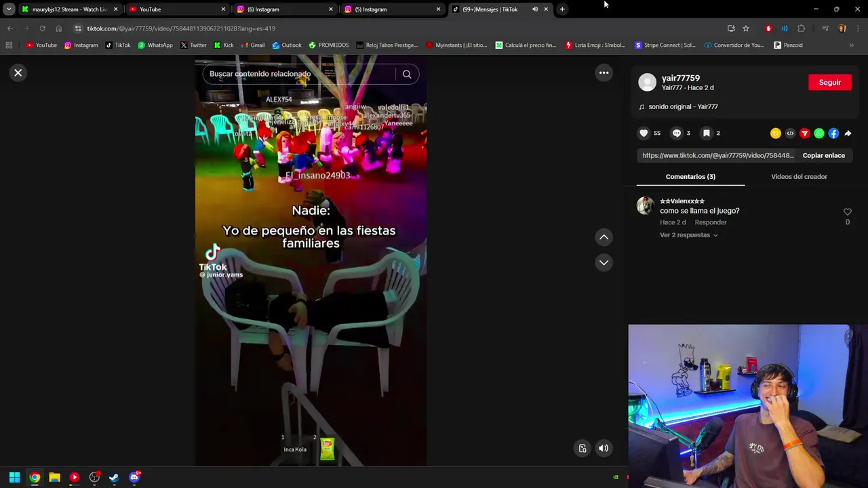Copy the video link with Copiar enlace
This screenshot has height=488, width=868.
823,155
